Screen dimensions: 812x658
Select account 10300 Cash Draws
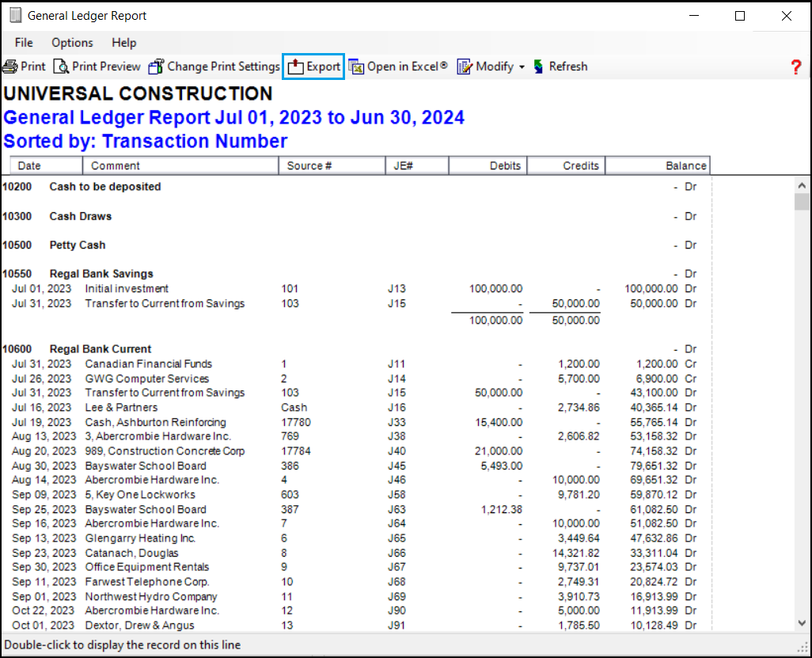(57, 216)
